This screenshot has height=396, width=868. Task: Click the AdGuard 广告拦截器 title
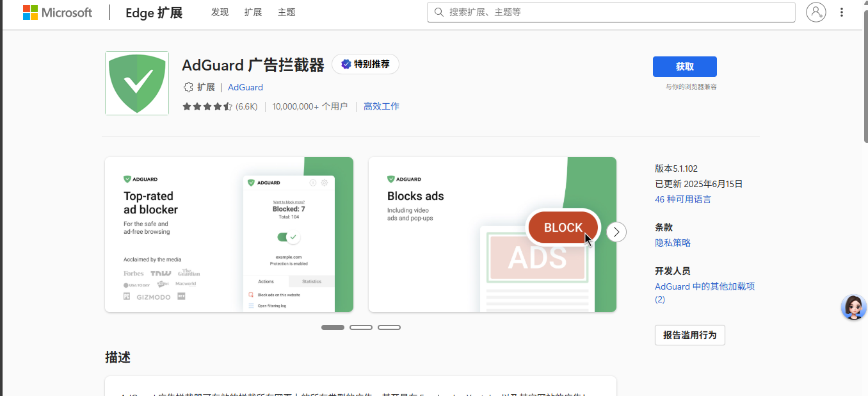point(253,65)
